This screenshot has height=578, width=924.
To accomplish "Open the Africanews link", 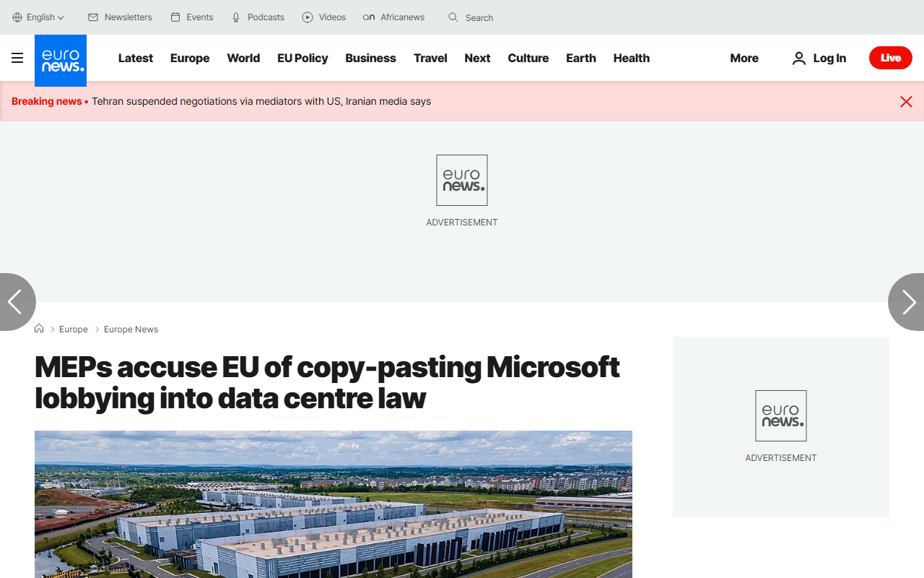I will (402, 17).
